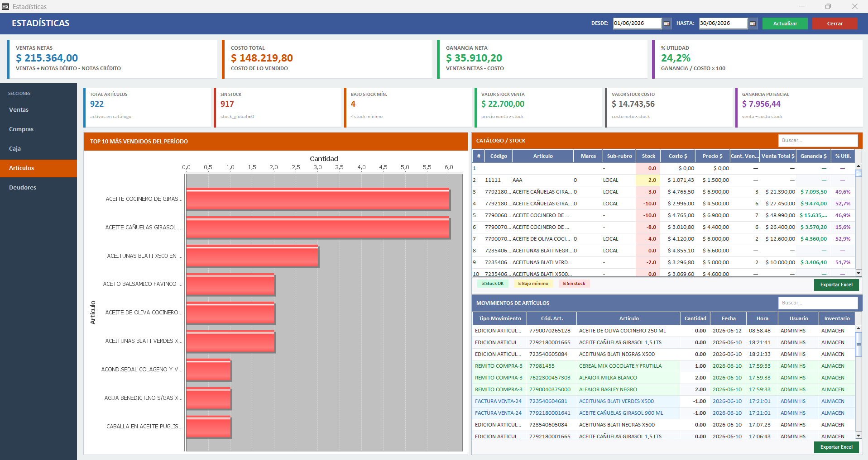Screen dimensions: 868x460
Task: Toggle the Stock OK legend filter
Action: click(x=493, y=284)
